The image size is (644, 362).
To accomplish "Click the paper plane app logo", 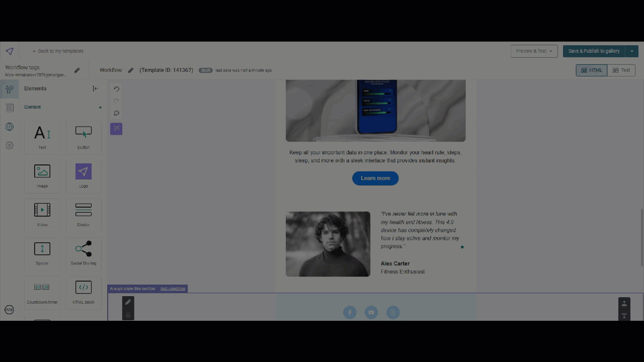I will 10,51.
